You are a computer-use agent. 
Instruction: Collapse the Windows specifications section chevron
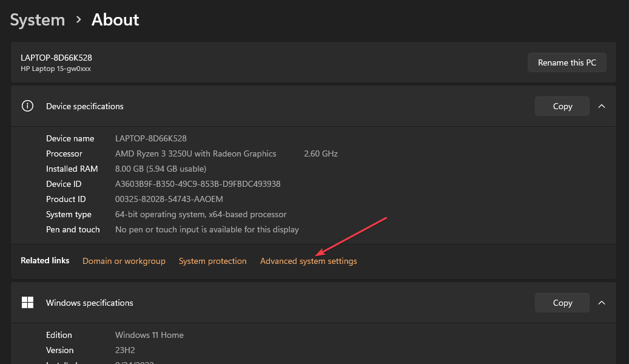click(x=602, y=303)
